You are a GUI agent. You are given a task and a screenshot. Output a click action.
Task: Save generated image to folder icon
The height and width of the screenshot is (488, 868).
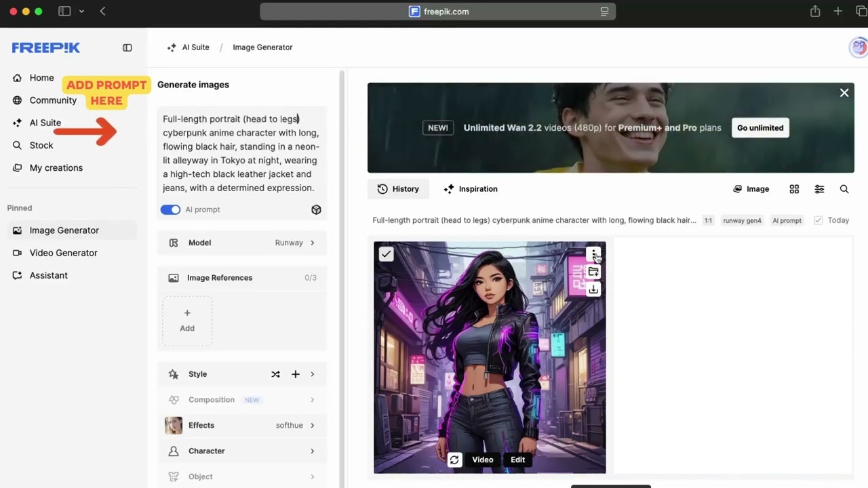pyautogui.click(x=593, y=272)
